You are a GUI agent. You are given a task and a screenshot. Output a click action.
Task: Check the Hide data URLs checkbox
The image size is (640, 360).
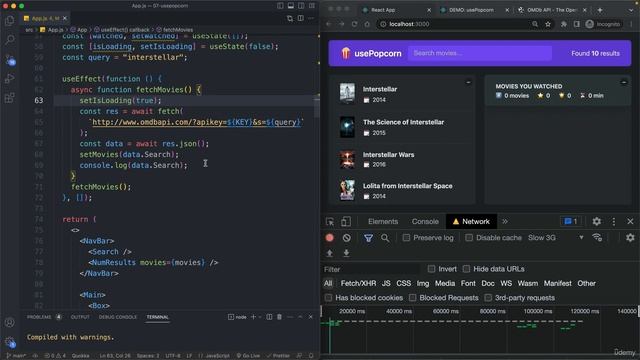[467, 269]
